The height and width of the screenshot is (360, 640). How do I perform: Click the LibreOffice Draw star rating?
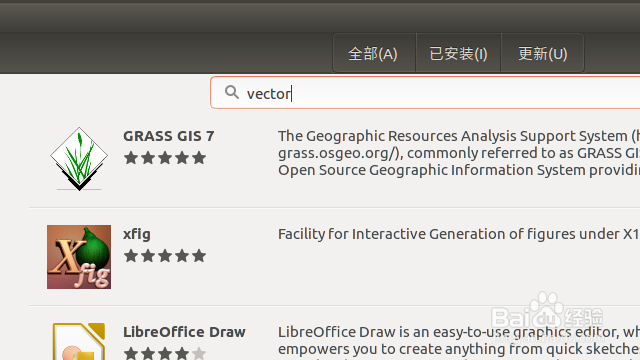(164, 353)
